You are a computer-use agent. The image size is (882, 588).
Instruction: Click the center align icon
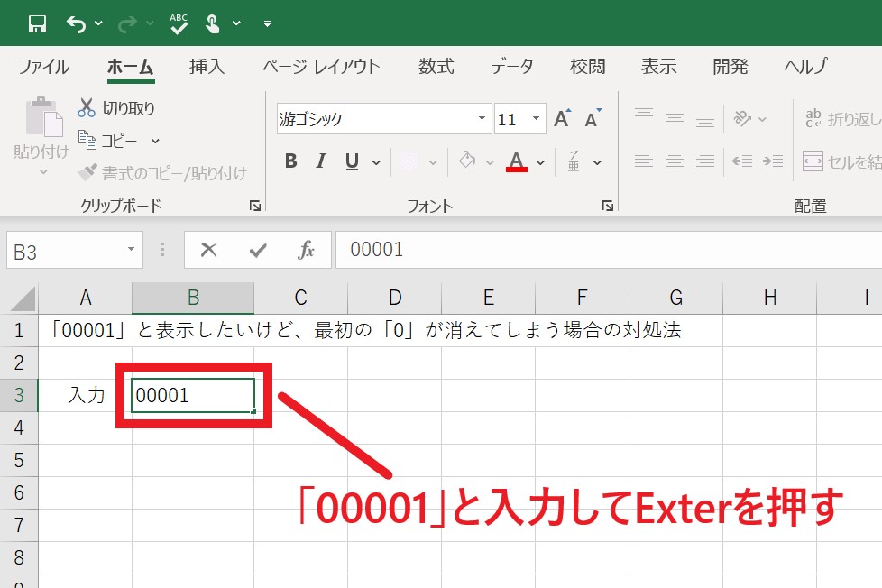[675, 161]
